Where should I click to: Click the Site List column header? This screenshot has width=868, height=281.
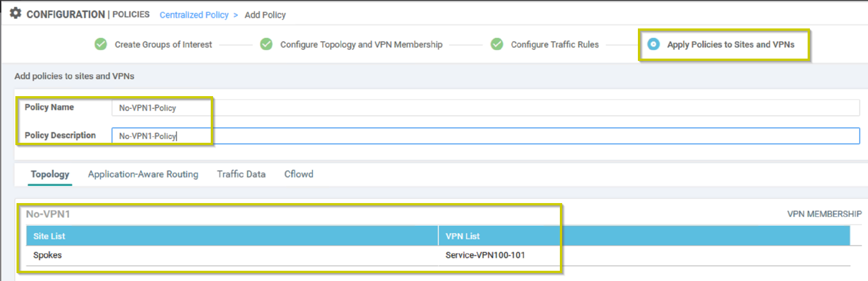click(x=232, y=236)
